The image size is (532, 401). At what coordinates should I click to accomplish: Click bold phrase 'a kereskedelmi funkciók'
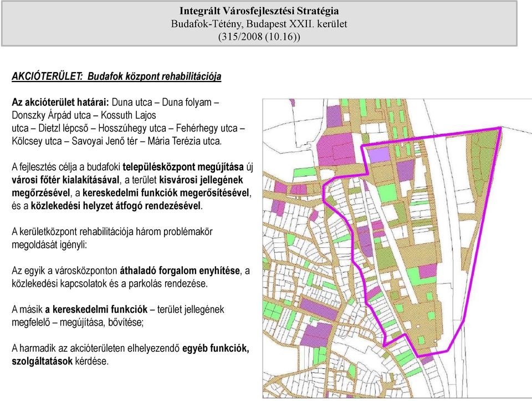pos(96,309)
